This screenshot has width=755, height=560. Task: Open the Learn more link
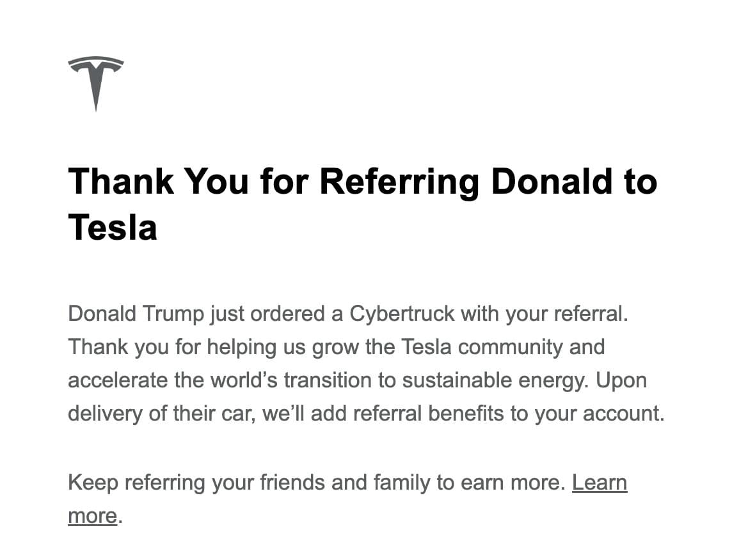coord(600,483)
